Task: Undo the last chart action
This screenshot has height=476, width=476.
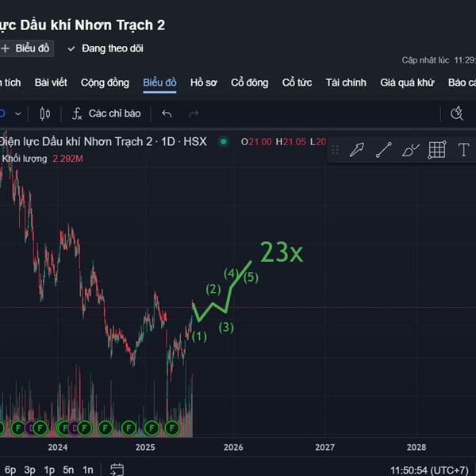Action: tap(167, 113)
